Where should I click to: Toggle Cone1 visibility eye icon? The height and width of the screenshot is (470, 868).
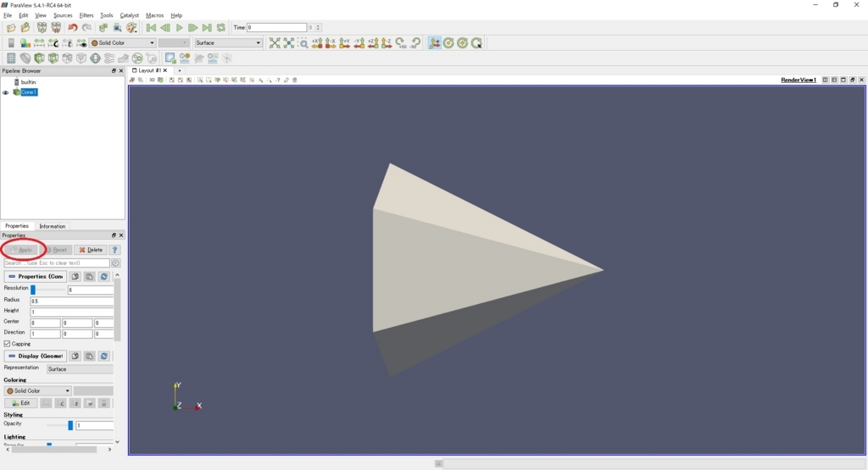point(6,92)
